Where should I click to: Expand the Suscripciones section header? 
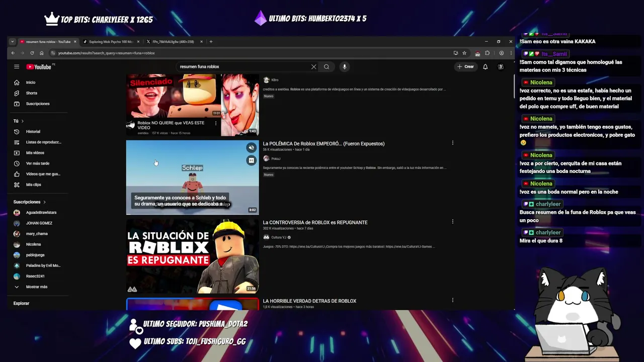30,202
